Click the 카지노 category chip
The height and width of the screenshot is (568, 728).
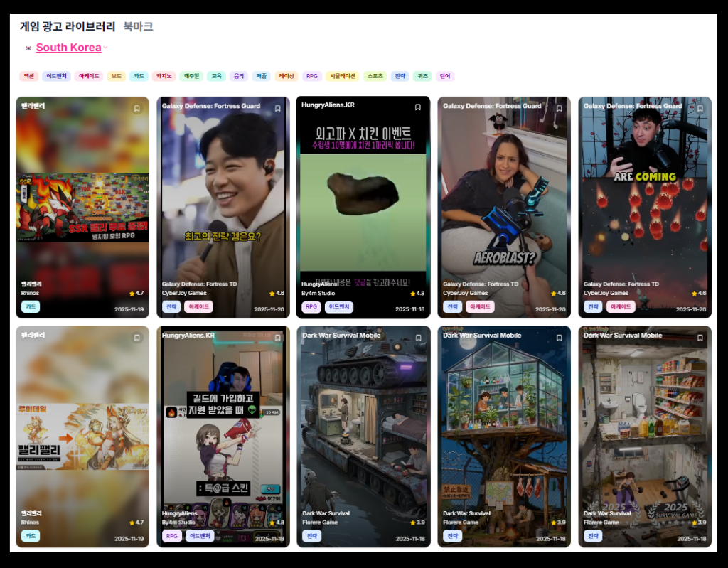(x=164, y=76)
